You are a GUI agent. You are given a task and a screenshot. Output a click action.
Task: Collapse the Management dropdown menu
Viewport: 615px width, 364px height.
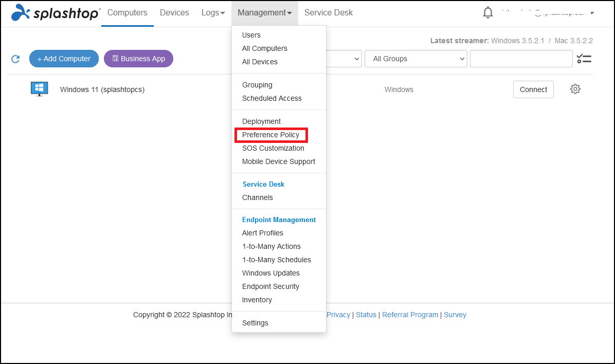tap(265, 12)
